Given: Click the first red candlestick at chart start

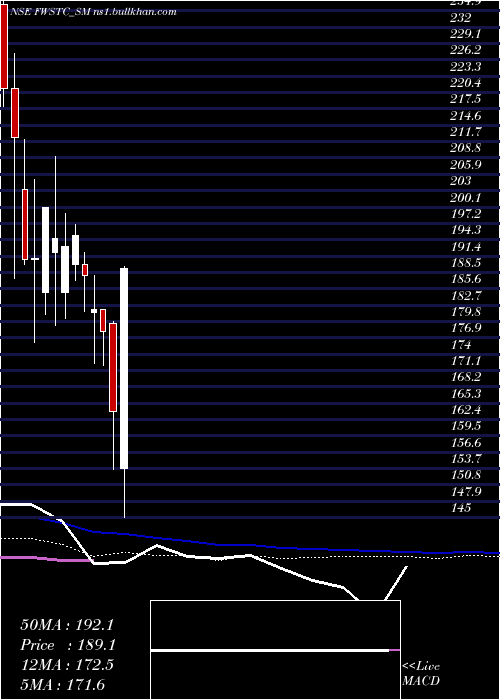Looking at the screenshot, I should tap(4, 48).
